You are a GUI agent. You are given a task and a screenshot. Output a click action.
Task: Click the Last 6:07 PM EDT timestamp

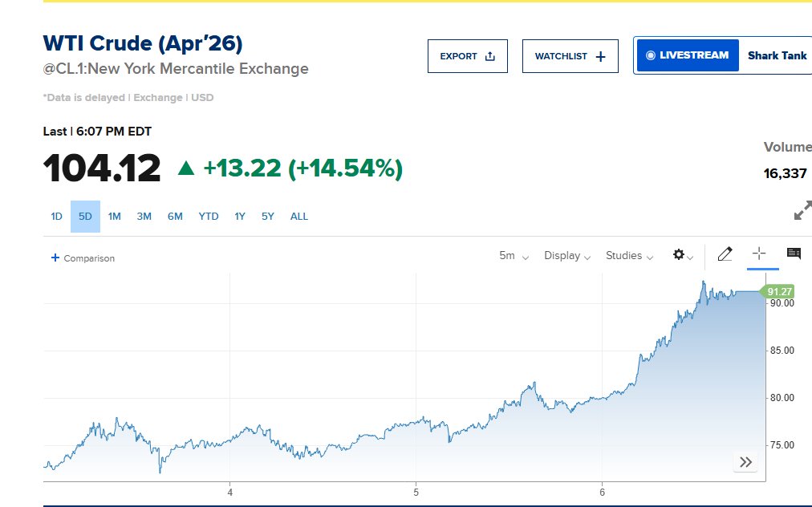point(97,132)
